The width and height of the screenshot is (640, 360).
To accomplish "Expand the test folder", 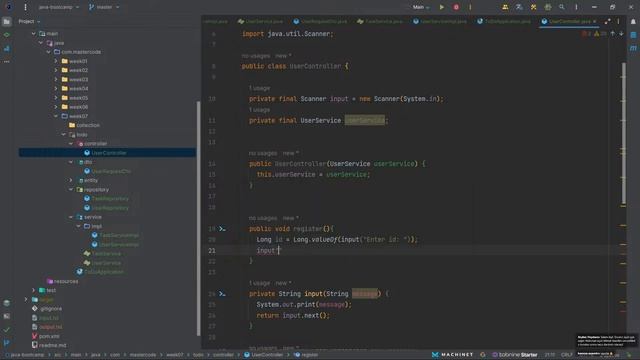I will (x=33, y=290).
